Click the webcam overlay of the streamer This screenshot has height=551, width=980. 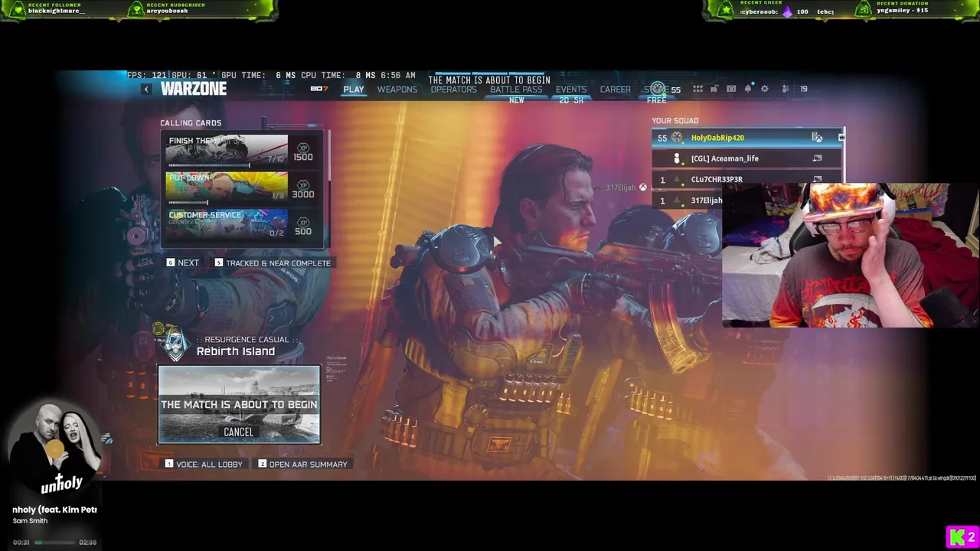tap(850, 256)
